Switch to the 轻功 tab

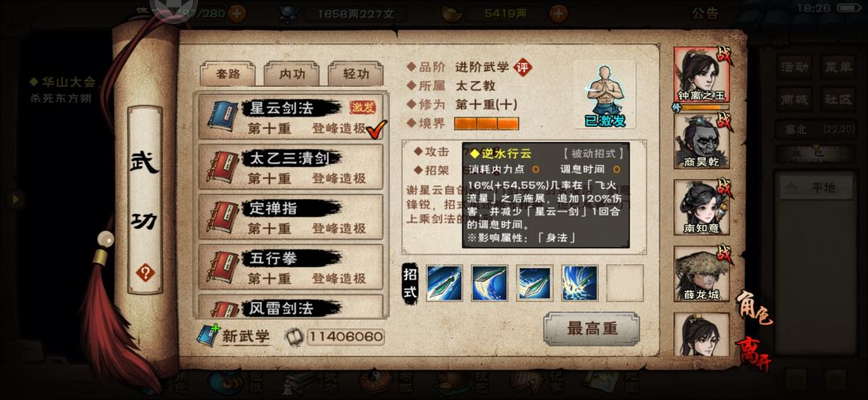(x=355, y=74)
